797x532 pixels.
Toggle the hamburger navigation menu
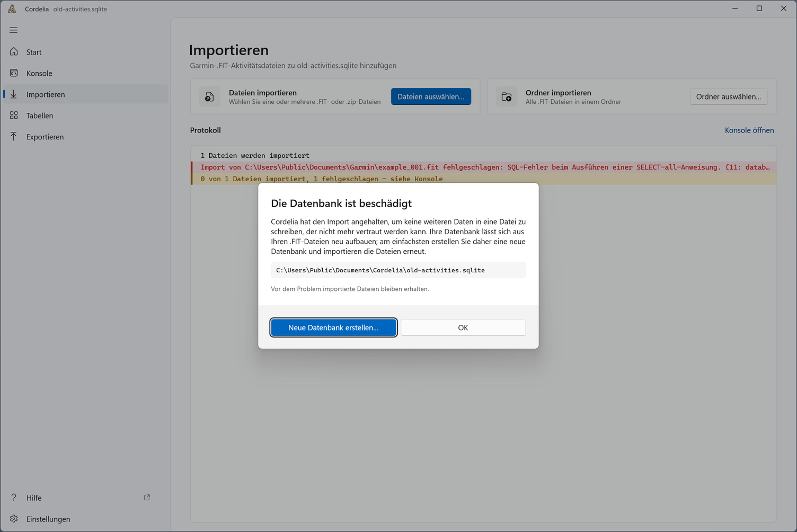(14, 30)
